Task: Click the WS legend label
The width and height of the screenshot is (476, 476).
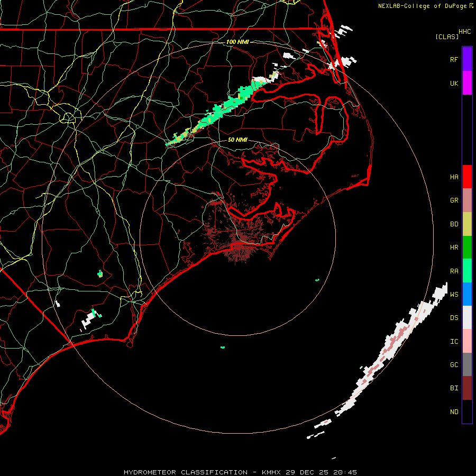Action: pyautogui.click(x=454, y=294)
